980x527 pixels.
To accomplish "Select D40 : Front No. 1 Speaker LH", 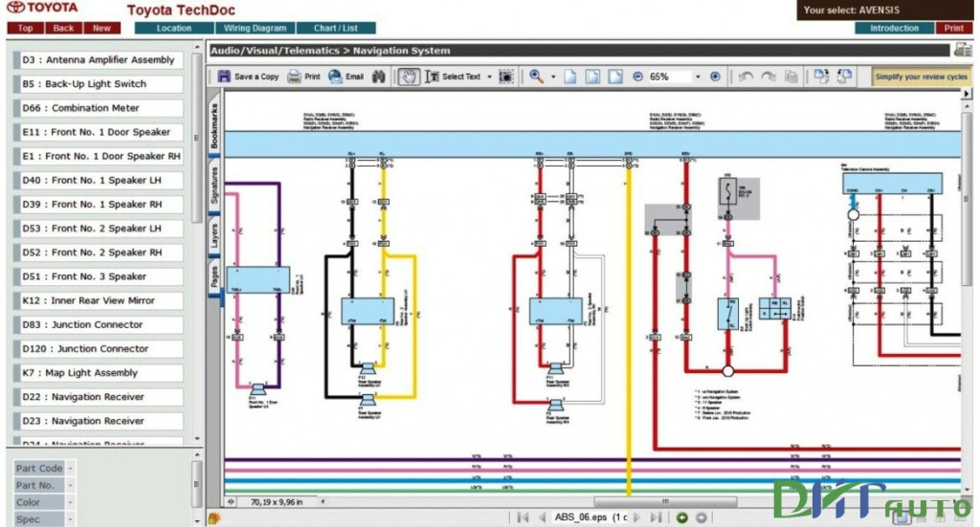I will pyautogui.click(x=99, y=181).
